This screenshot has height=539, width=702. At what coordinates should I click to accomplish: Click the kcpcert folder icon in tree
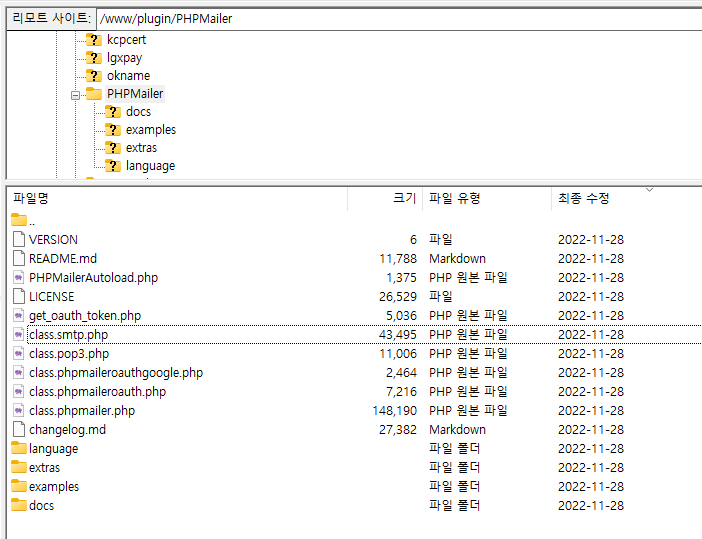94,40
